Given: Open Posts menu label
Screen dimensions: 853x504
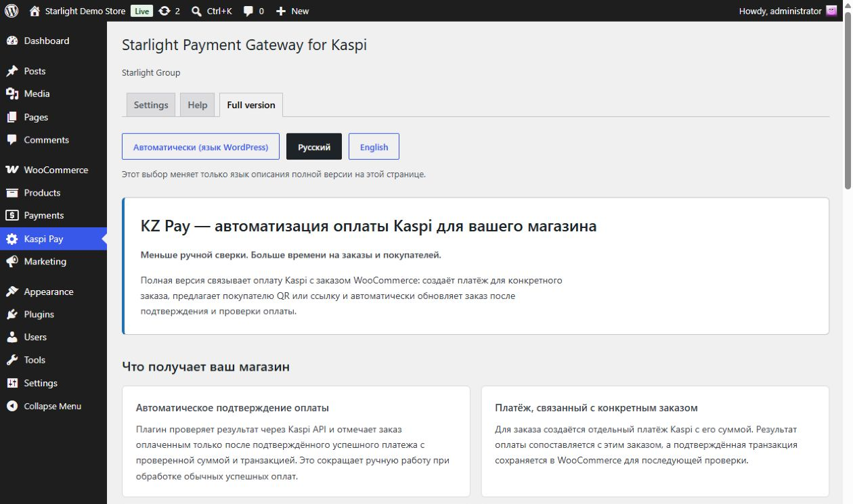Looking at the screenshot, I should pos(35,71).
